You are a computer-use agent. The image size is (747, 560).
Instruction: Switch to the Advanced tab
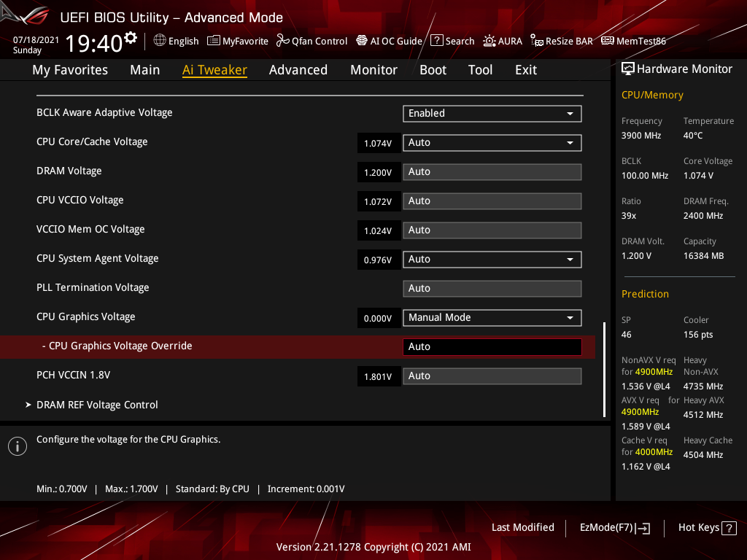298,69
